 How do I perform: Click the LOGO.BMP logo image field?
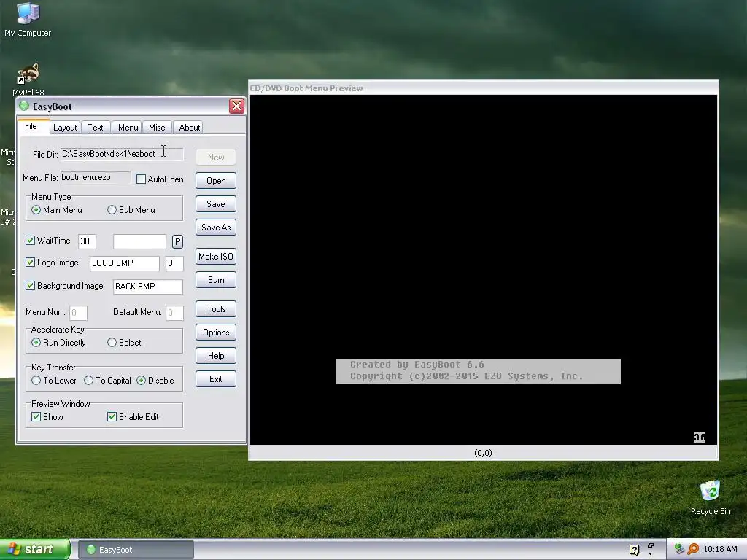tap(125, 262)
